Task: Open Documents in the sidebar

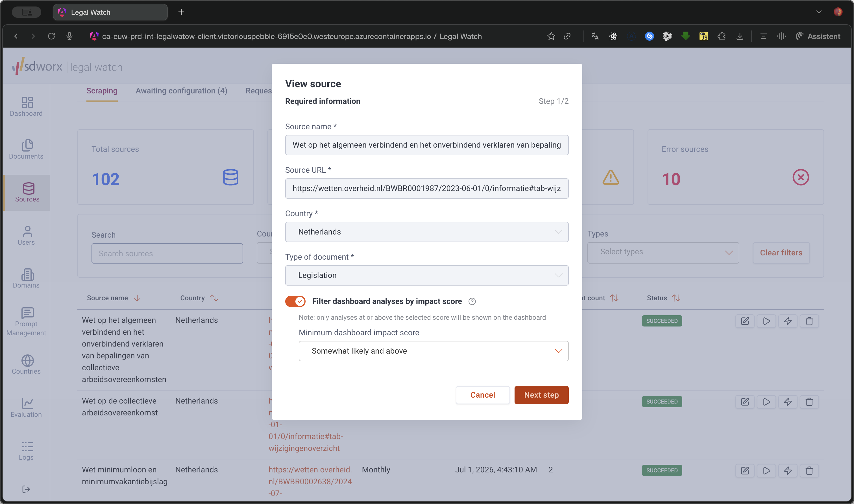Action: pos(26,150)
